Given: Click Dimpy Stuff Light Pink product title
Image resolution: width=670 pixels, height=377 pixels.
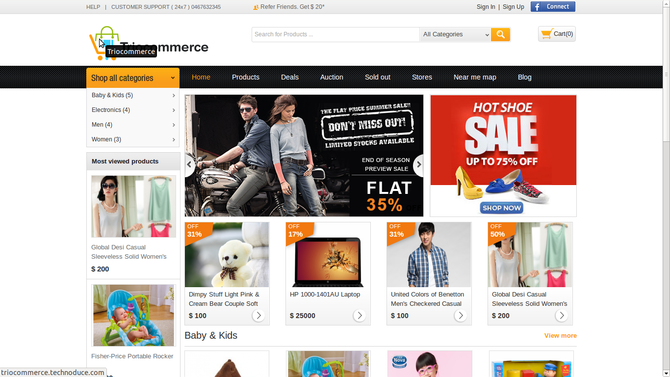Looking at the screenshot, I should click(x=224, y=299).
